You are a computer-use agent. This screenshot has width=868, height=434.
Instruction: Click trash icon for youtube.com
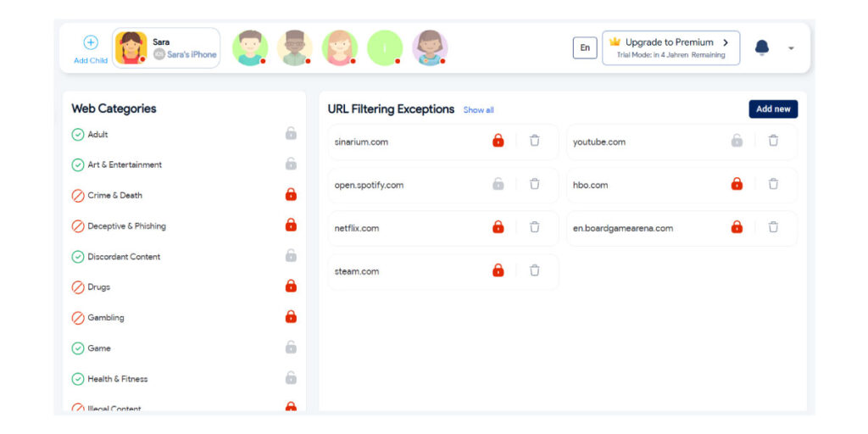click(773, 141)
